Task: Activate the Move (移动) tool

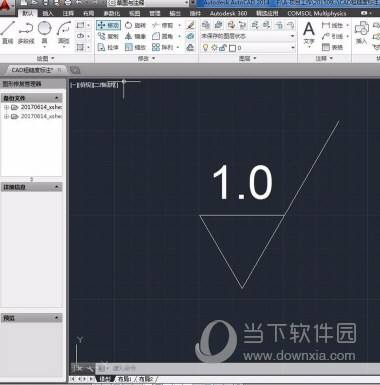Action: click(108, 25)
